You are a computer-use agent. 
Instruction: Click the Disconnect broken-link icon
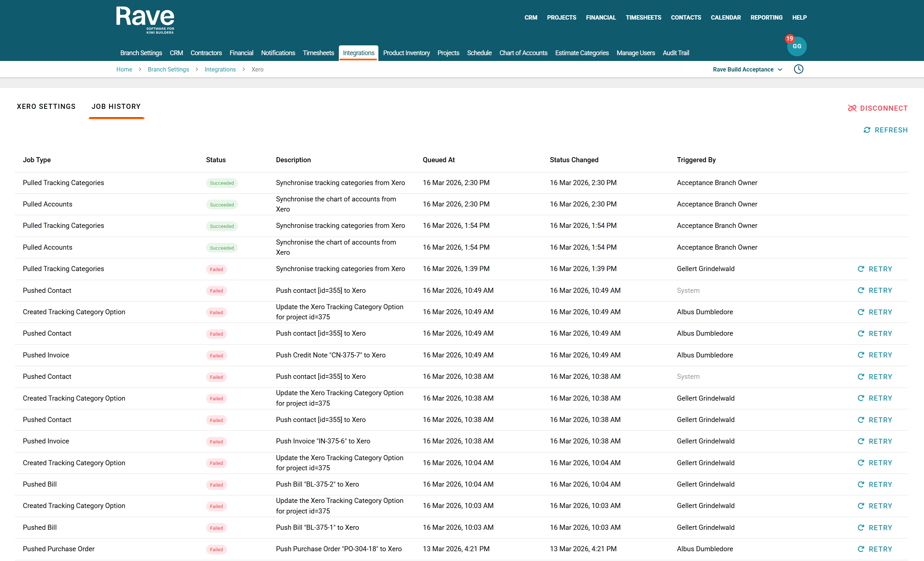852,108
